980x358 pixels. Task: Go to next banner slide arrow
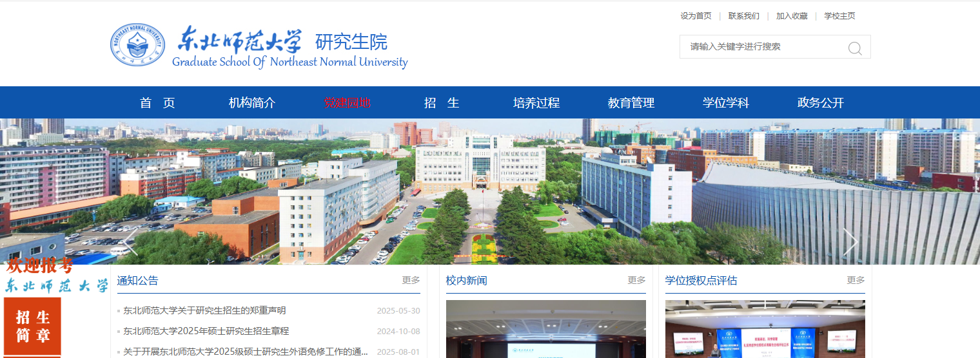click(850, 241)
